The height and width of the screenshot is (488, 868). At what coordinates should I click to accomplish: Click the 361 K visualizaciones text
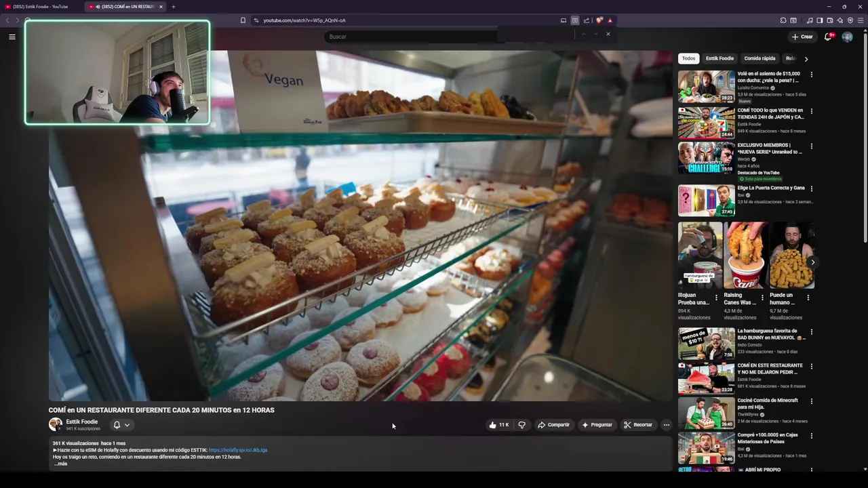[x=75, y=443]
